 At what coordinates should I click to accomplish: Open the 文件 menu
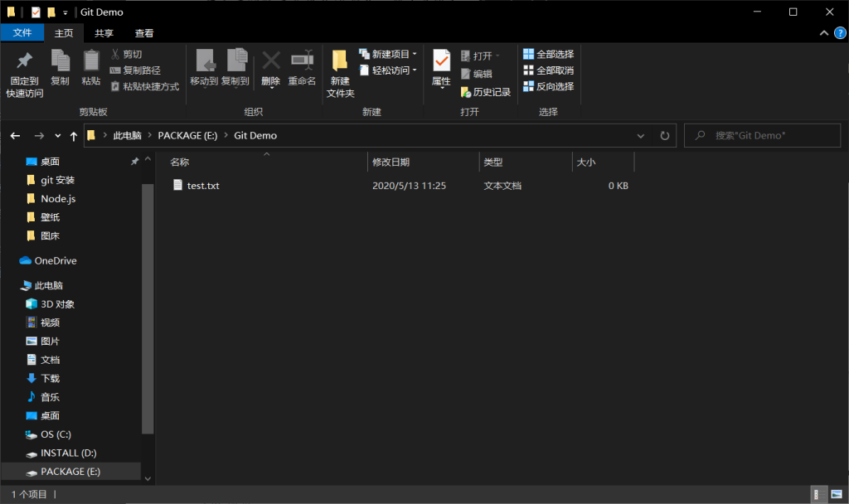pyautogui.click(x=22, y=33)
